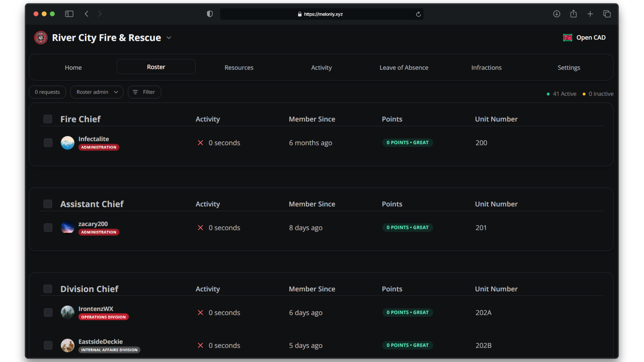Image resolution: width=644 pixels, height=362 pixels.
Task: Open the Settings tab
Action: (x=569, y=67)
